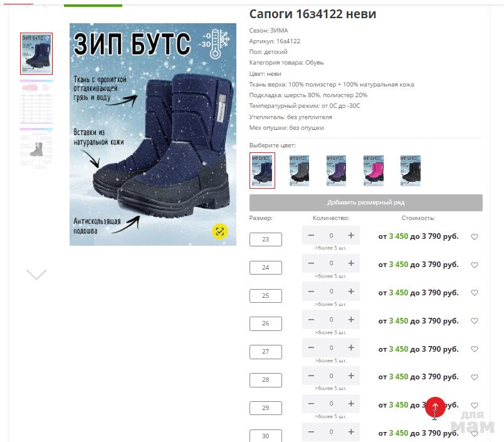Click the main ЗИП БУТС product image

click(153, 134)
